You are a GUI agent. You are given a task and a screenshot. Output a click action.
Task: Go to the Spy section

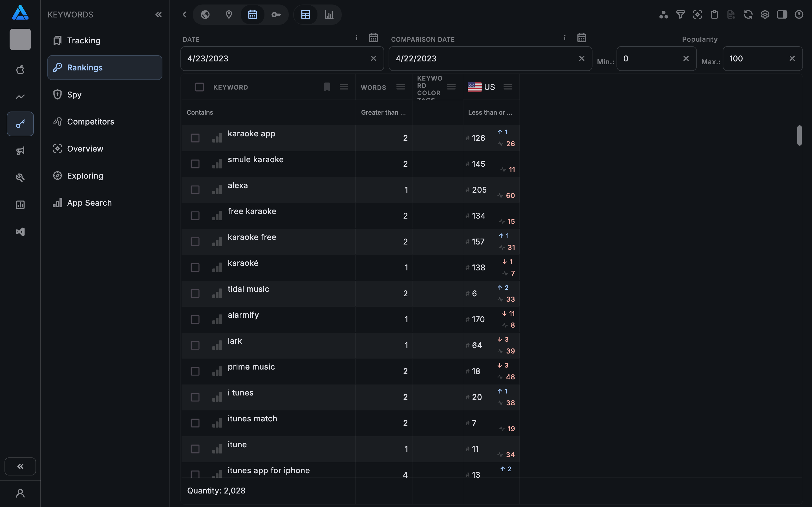tap(74, 95)
